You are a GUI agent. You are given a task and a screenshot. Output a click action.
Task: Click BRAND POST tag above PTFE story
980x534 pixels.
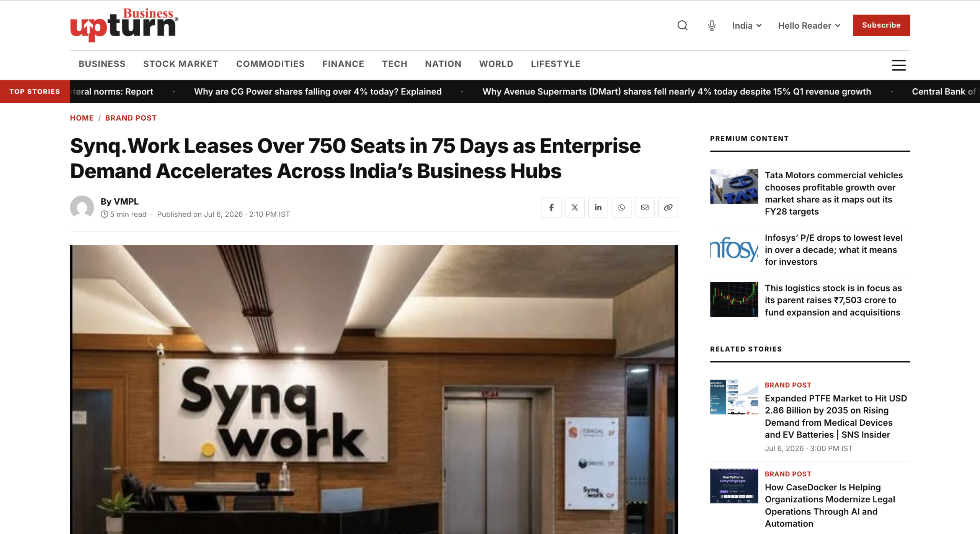coord(788,385)
